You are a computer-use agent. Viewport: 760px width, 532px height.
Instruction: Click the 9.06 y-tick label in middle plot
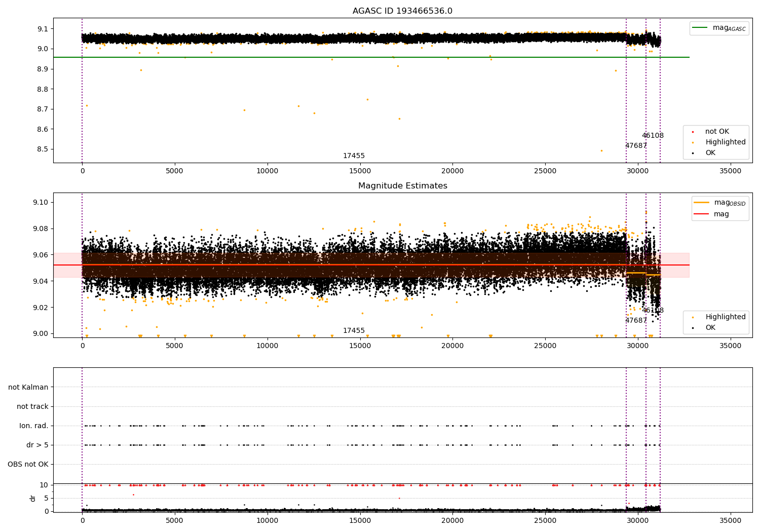(41, 255)
